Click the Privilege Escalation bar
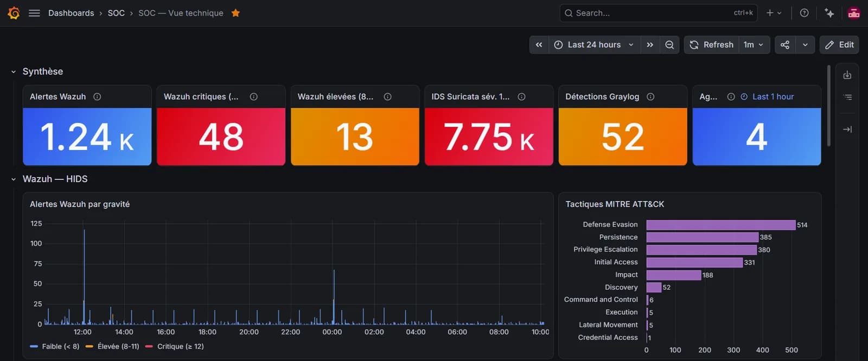 701,250
